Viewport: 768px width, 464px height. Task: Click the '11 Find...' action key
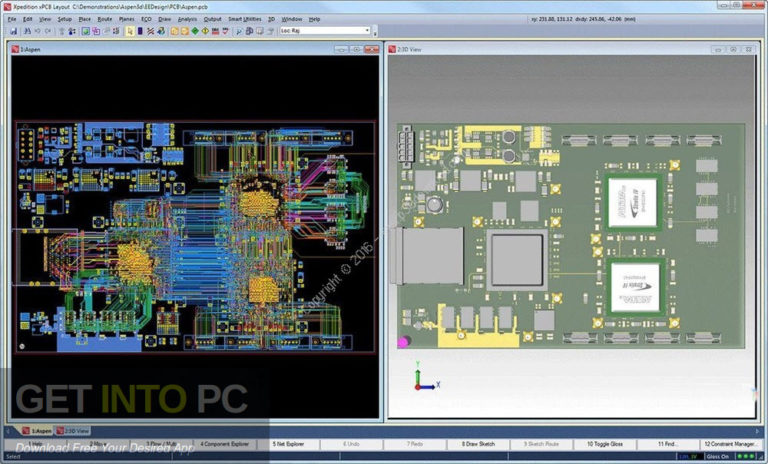pyautogui.click(x=668, y=444)
